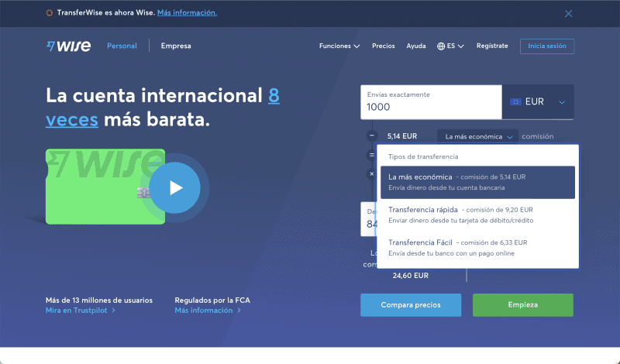
Task: Open the Precios page
Action: (x=383, y=46)
